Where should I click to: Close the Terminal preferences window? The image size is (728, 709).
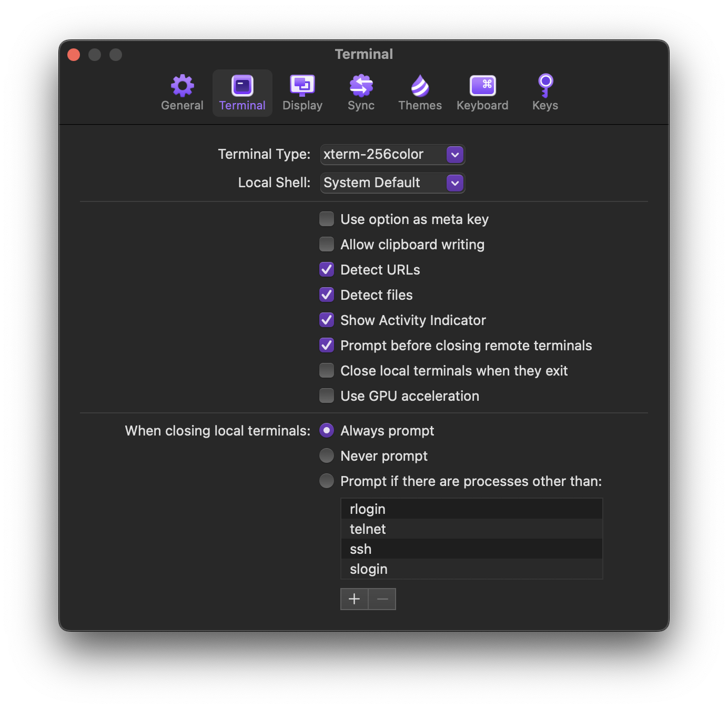click(x=74, y=55)
